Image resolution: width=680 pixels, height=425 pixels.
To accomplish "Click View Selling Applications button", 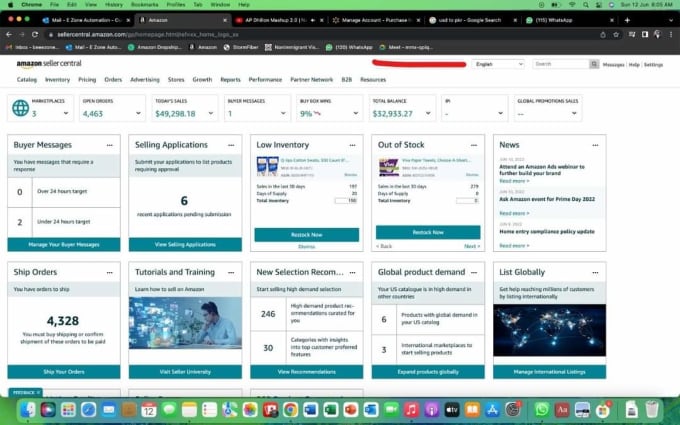I will [x=185, y=245].
